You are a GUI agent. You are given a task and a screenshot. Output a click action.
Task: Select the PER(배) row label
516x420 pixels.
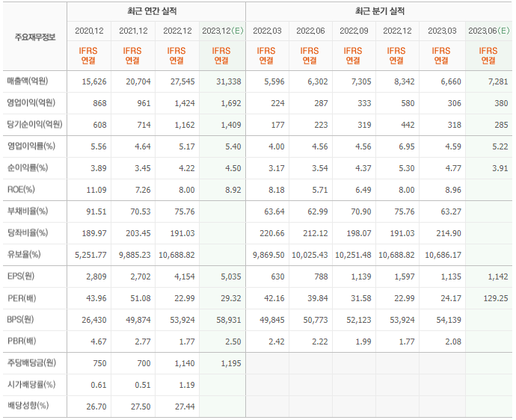pos(22,298)
